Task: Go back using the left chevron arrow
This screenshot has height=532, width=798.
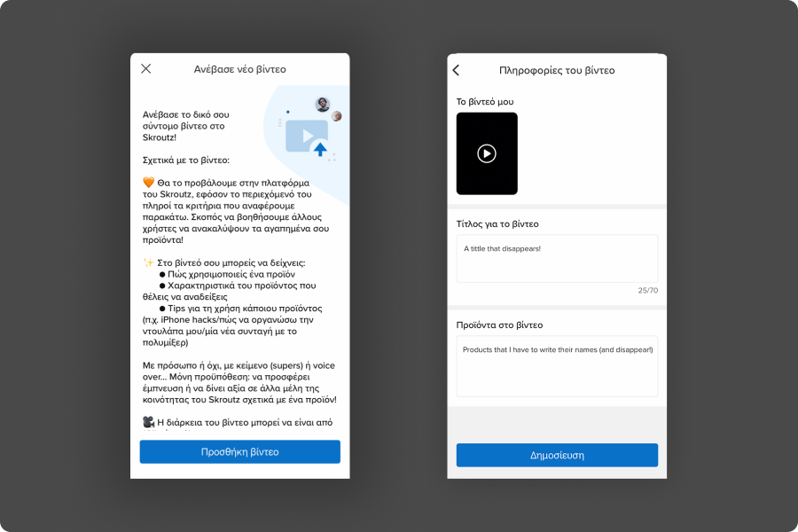Action: (x=456, y=70)
